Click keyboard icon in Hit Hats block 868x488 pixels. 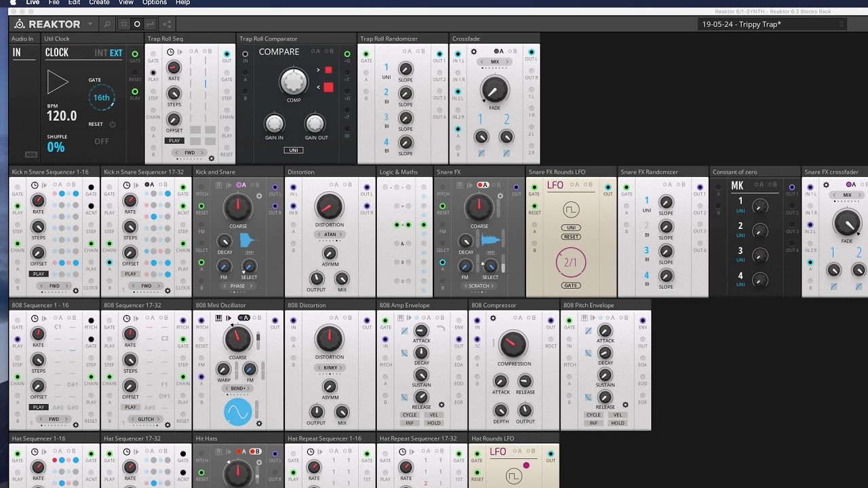coord(219,451)
